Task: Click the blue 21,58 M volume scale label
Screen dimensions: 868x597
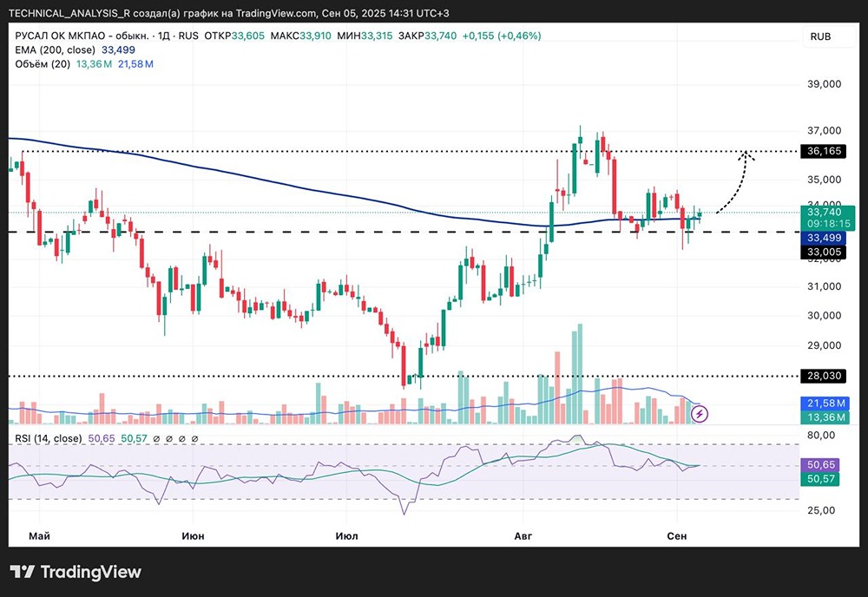Action: click(825, 403)
